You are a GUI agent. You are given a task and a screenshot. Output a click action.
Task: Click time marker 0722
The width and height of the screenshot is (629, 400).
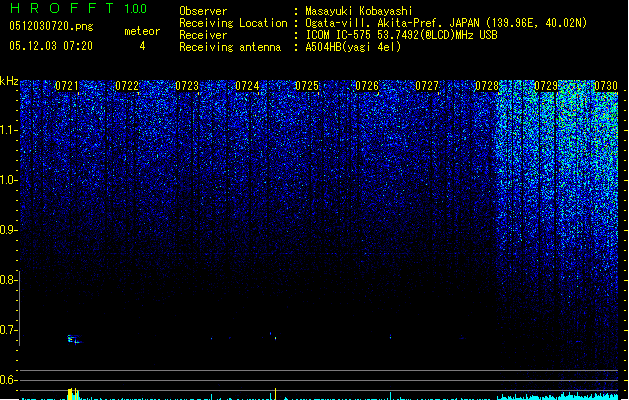click(127, 86)
